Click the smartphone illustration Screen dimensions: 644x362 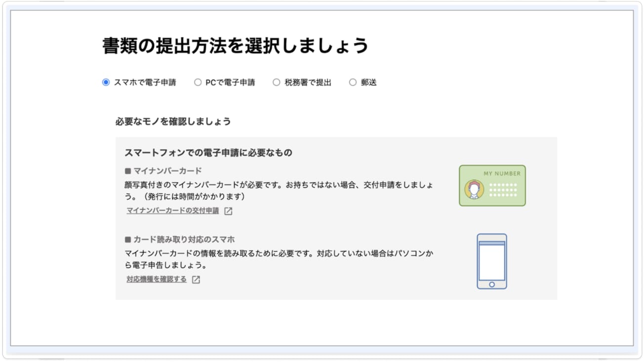pos(492,261)
